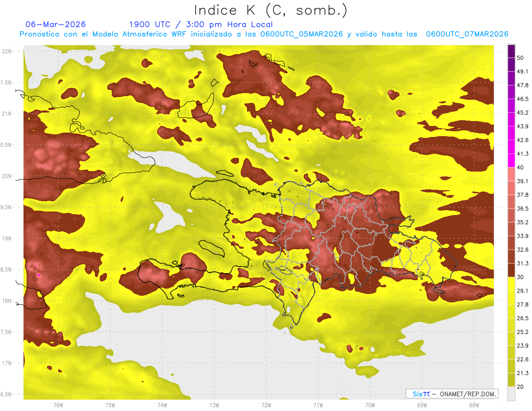The height and width of the screenshot is (411, 532).
Task: Click the legend value '40'
Action: [520, 168]
